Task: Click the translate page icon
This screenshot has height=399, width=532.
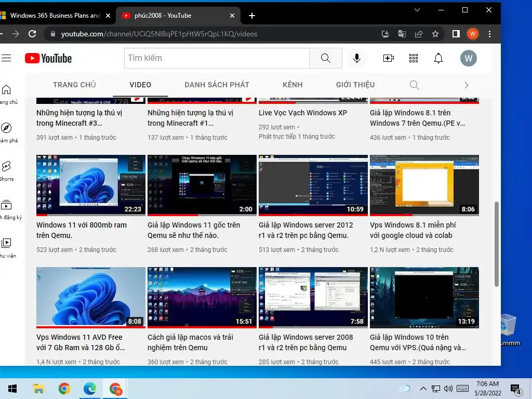Action: 402,34
